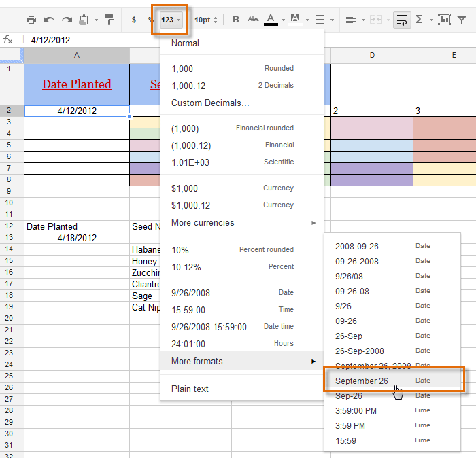The height and width of the screenshot is (458, 476).
Task: Select cell A2 containing 4/12/2012
Action: [77, 111]
